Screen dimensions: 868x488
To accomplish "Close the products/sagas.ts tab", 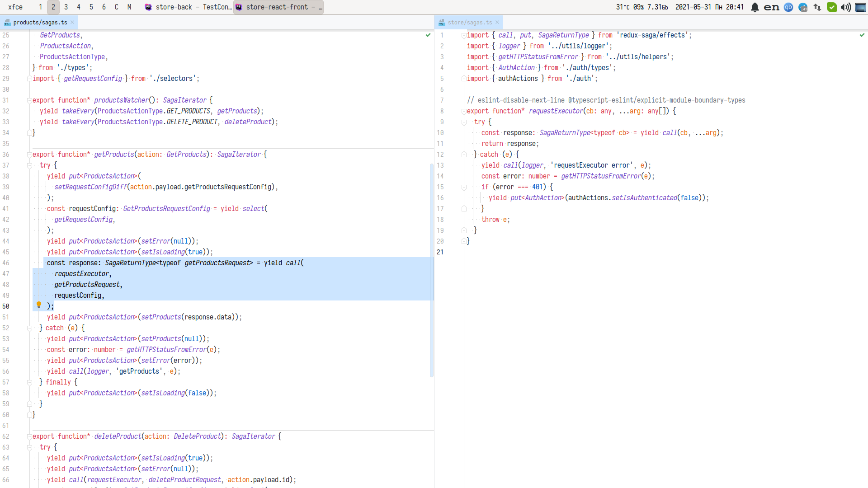I will click(x=72, y=22).
